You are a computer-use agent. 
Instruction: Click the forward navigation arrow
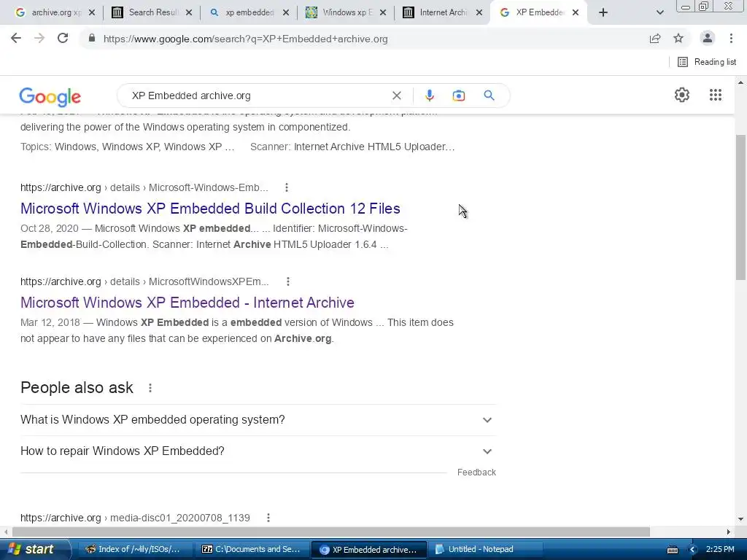click(x=39, y=38)
